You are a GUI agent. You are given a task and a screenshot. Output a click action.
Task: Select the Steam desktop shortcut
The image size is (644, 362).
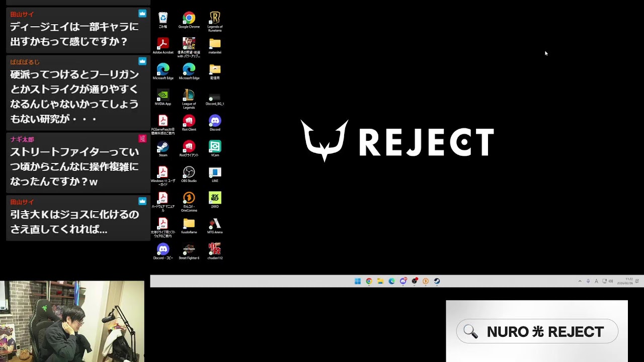163,148
